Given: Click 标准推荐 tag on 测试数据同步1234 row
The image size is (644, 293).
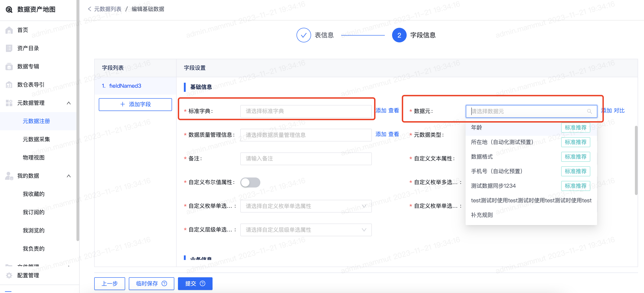Looking at the screenshot, I should pyautogui.click(x=575, y=186).
